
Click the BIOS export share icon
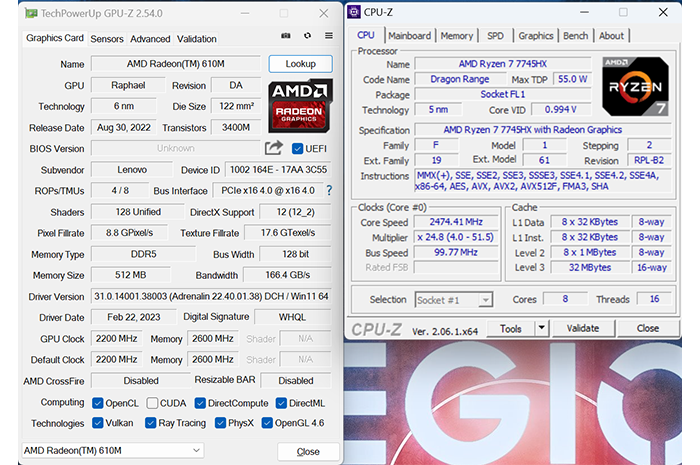(x=274, y=148)
